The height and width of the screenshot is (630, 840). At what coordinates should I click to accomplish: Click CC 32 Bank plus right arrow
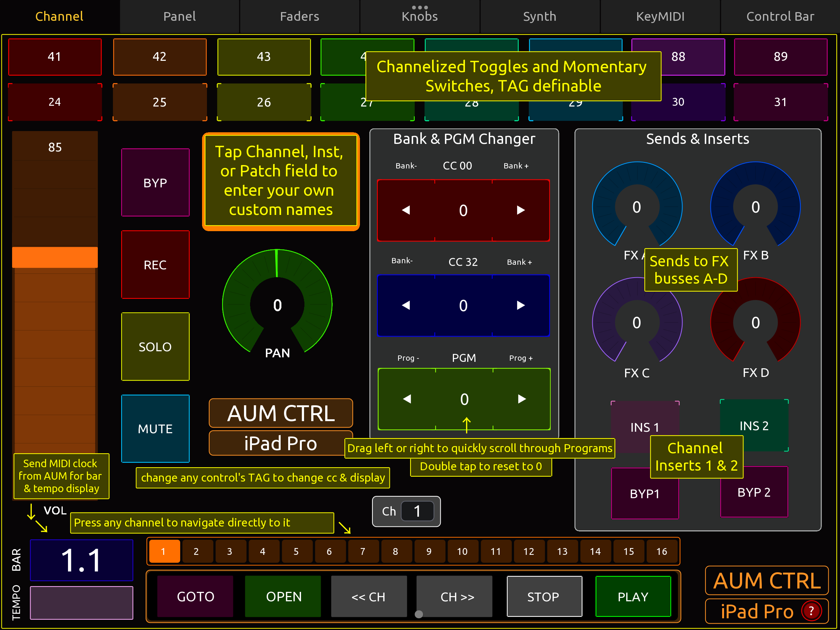click(520, 305)
